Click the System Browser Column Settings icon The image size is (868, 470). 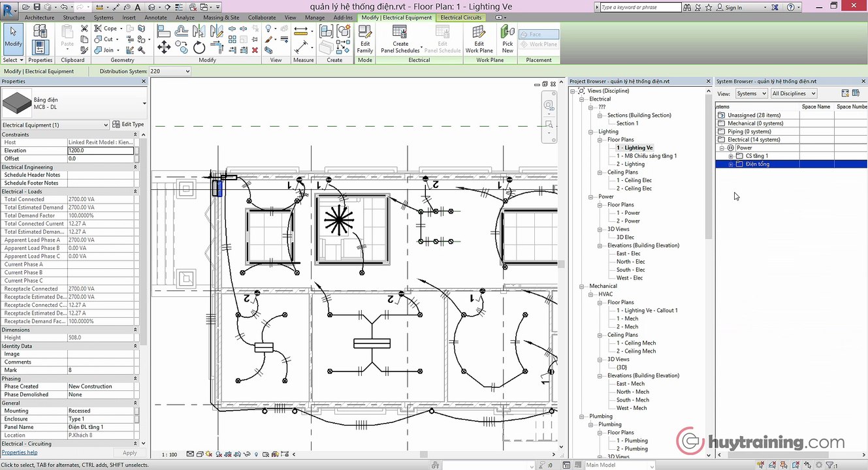(x=857, y=93)
